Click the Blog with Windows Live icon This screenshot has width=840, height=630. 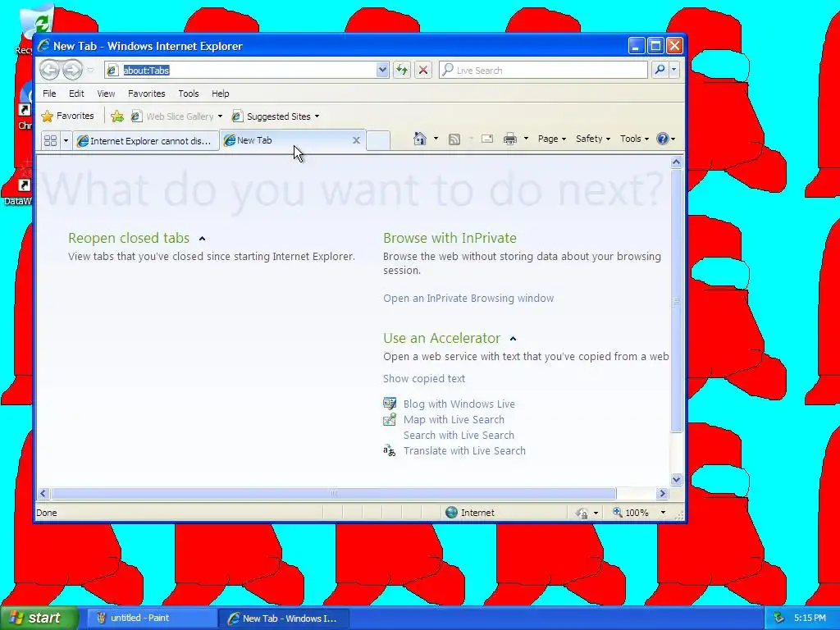click(x=390, y=404)
